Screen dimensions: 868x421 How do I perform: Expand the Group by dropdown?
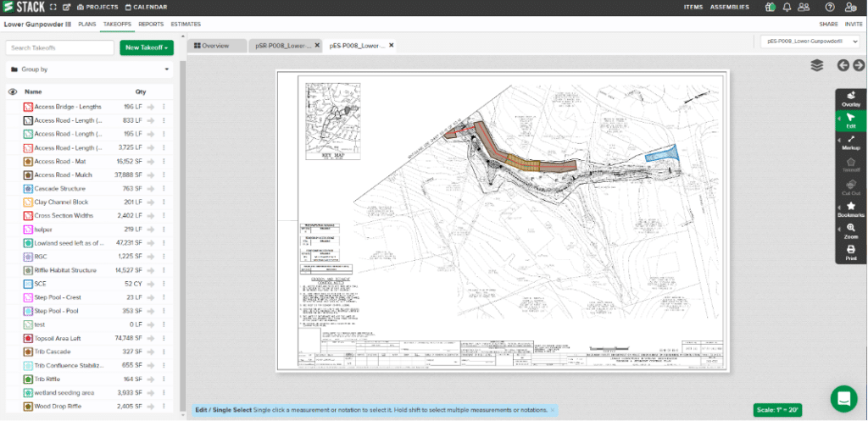(x=89, y=69)
